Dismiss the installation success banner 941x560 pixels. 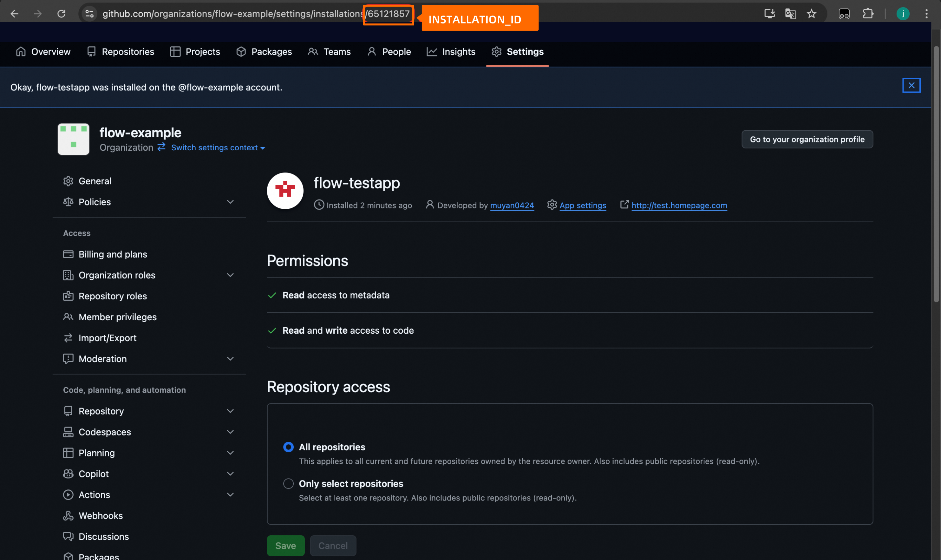[x=911, y=85]
